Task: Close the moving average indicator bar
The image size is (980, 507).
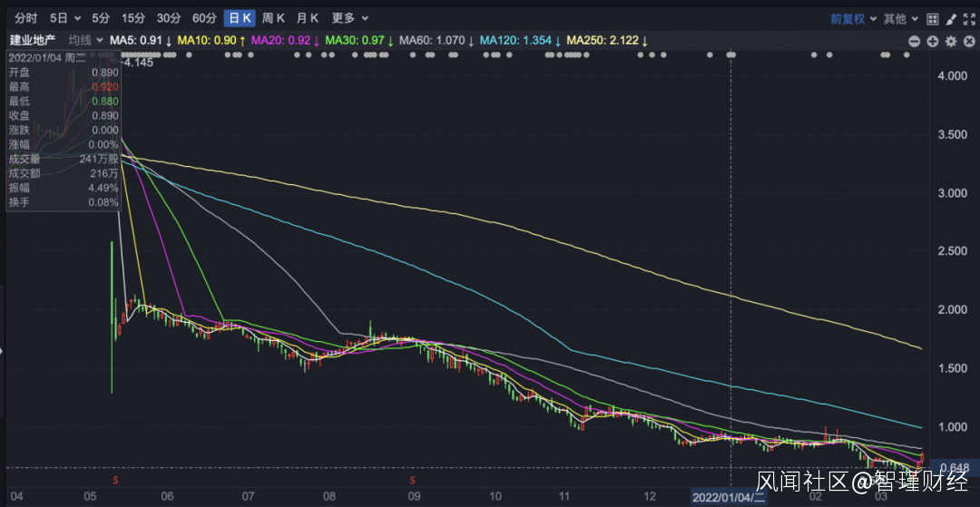Action: 969,41
